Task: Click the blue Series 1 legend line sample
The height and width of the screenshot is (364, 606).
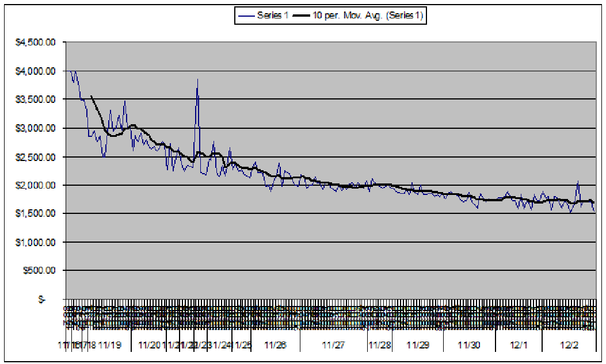Action: click(246, 16)
